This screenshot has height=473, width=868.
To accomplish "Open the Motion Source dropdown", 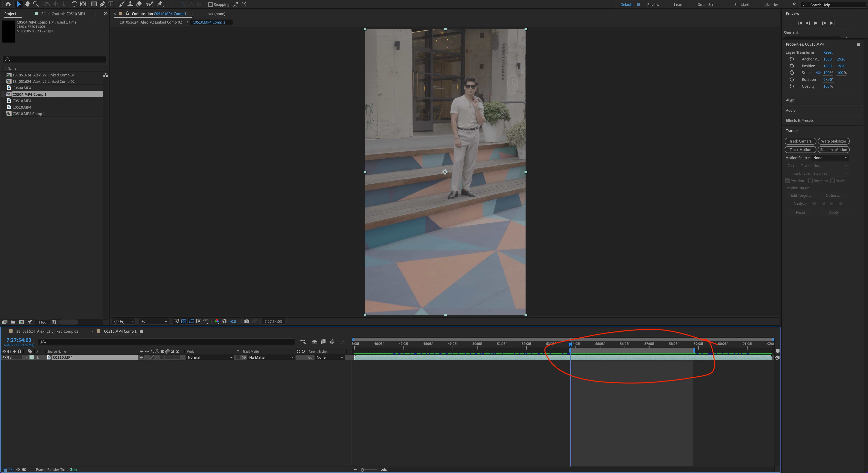I will pyautogui.click(x=830, y=158).
